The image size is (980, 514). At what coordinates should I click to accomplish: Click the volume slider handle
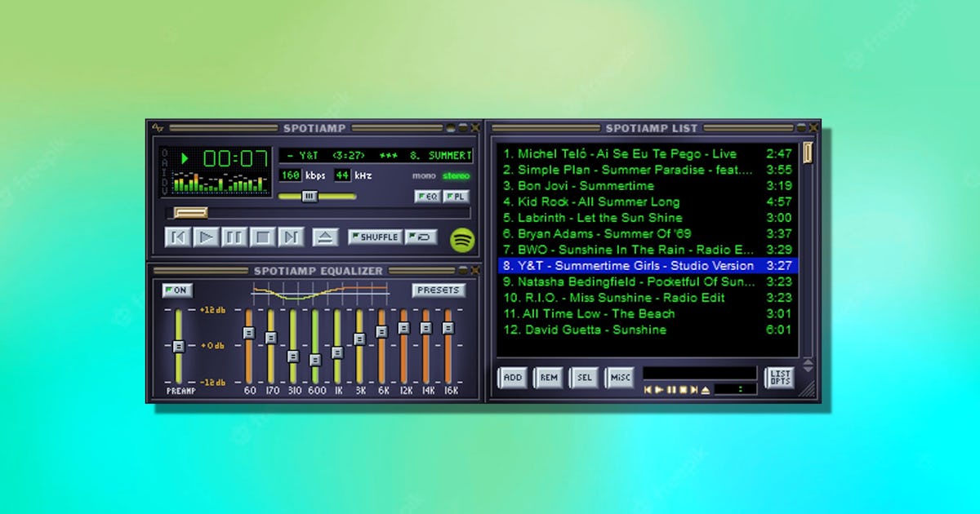[311, 197]
